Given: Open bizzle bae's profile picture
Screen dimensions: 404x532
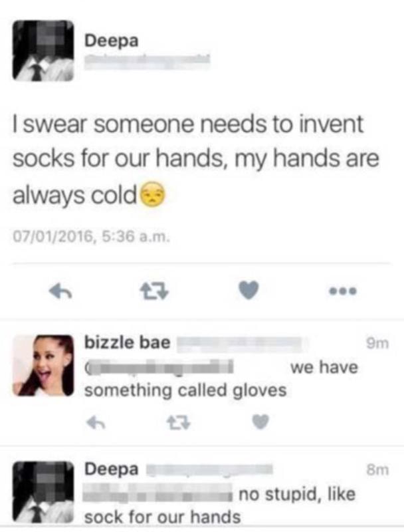Looking at the screenshot, I should point(43,365).
